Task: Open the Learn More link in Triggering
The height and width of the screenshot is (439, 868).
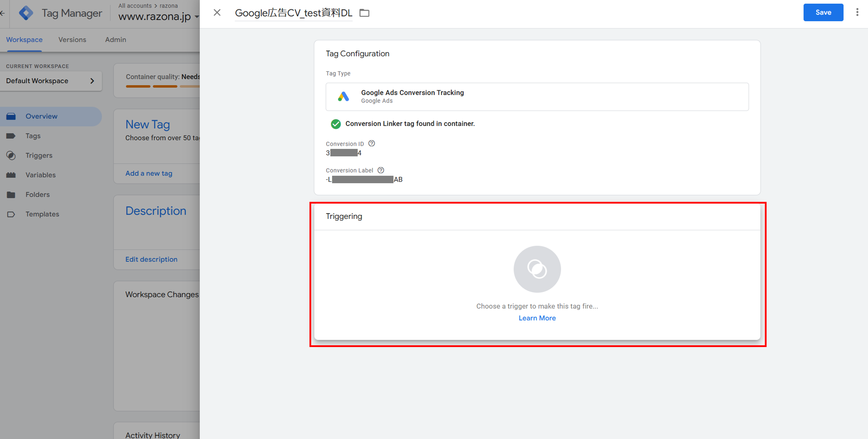Action: pyautogui.click(x=537, y=318)
